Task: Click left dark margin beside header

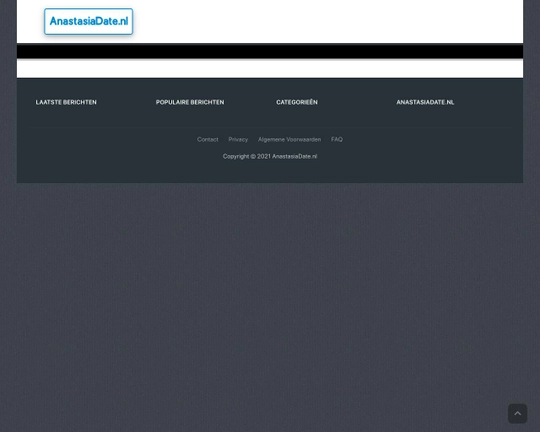Action: (x=8, y=21)
